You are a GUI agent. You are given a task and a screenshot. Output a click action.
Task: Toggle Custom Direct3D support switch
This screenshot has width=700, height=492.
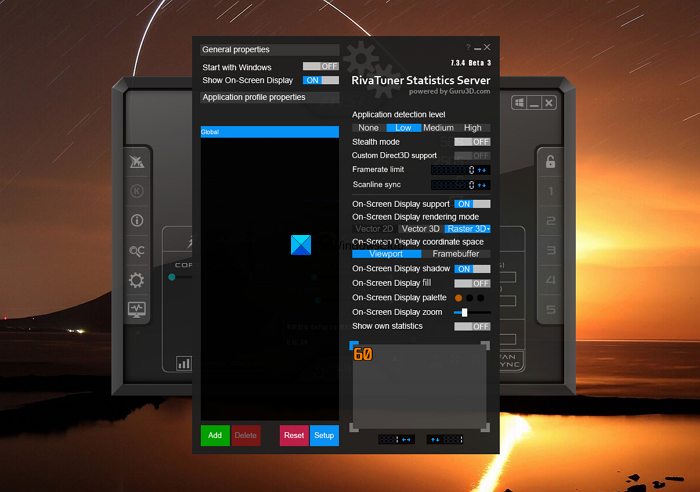pos(472,156)
